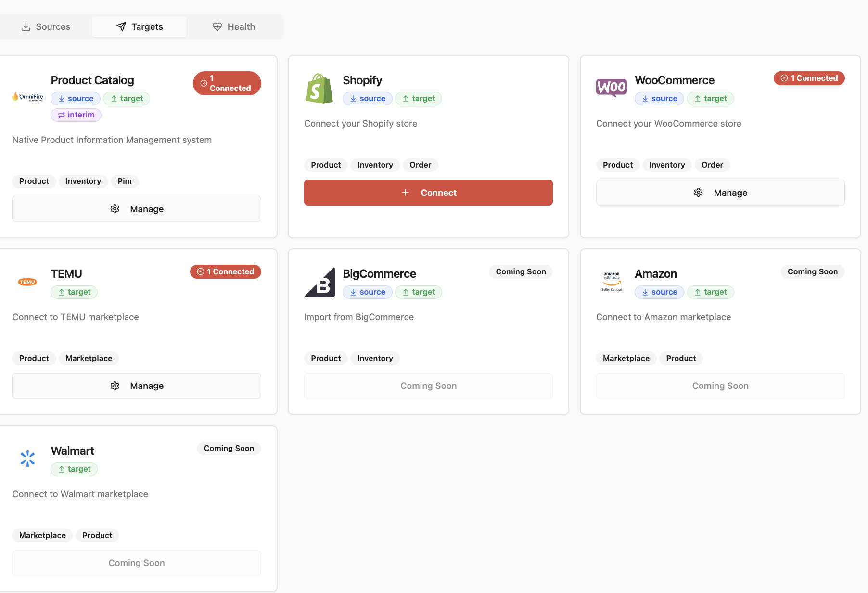Toggle the target badge on TEMU
The height and width of the screenshot is (593, 868).
pos(74,292)
